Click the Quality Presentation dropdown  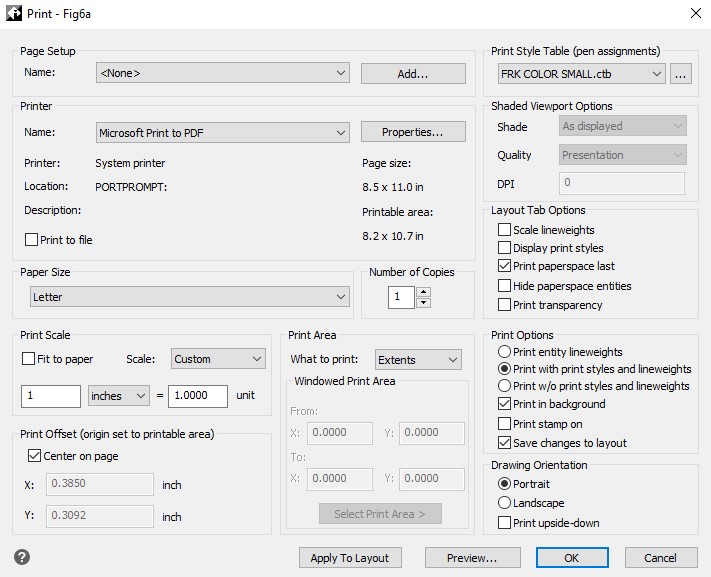pyautogui.click(x=623, y=155)
